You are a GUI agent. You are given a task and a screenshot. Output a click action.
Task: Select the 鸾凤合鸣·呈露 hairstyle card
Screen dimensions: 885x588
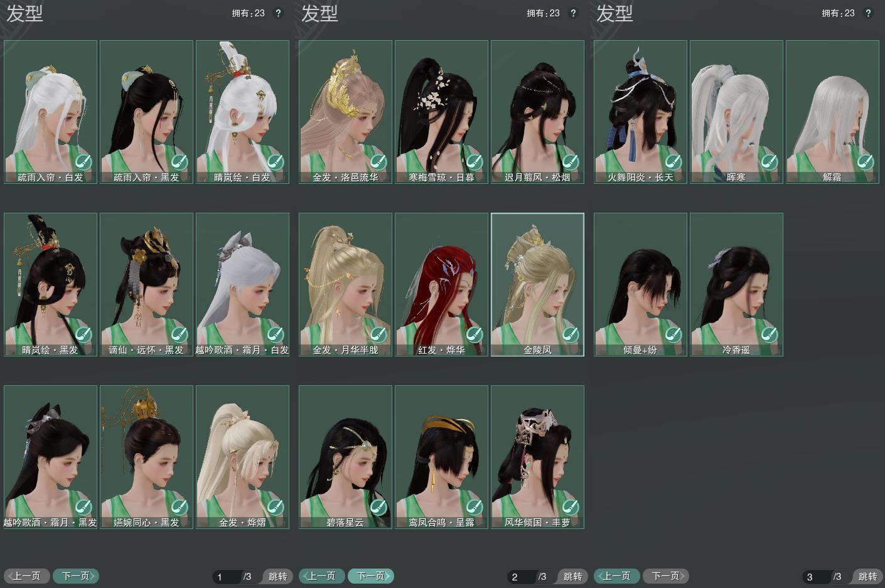coord(442,457)
